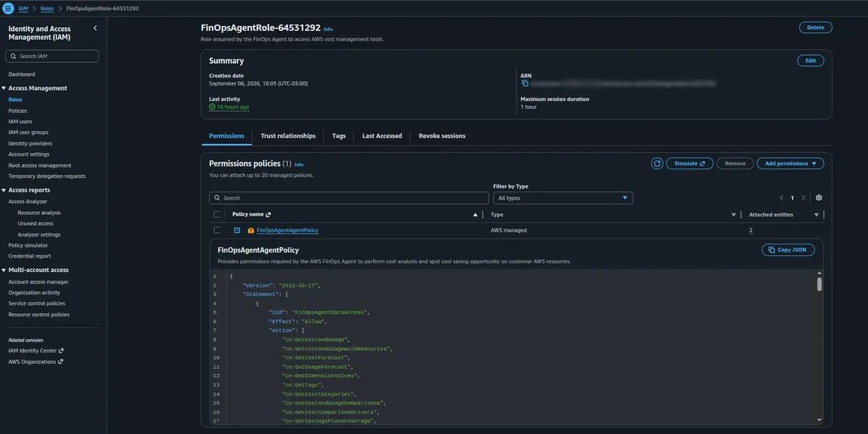The height and width of the screenshot is (434, 868).
Task: Open Identity providers in the sidebar
Action: tap(30, 143)
